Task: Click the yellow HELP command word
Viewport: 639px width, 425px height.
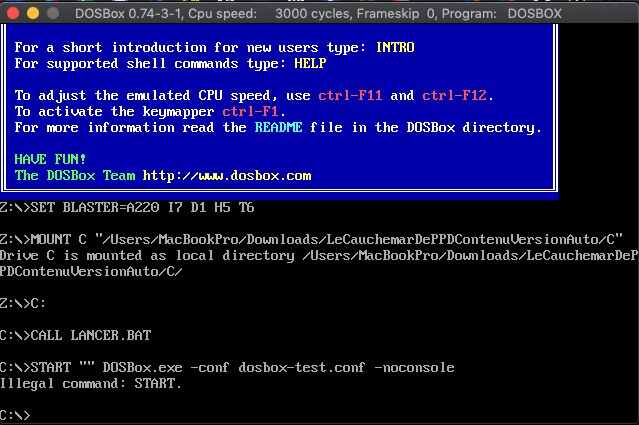Action: click(310, 64)
